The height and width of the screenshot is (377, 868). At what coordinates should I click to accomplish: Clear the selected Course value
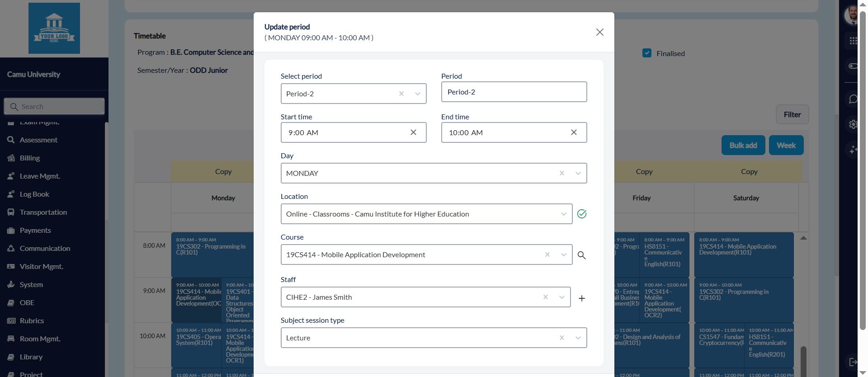coord(547,254)
